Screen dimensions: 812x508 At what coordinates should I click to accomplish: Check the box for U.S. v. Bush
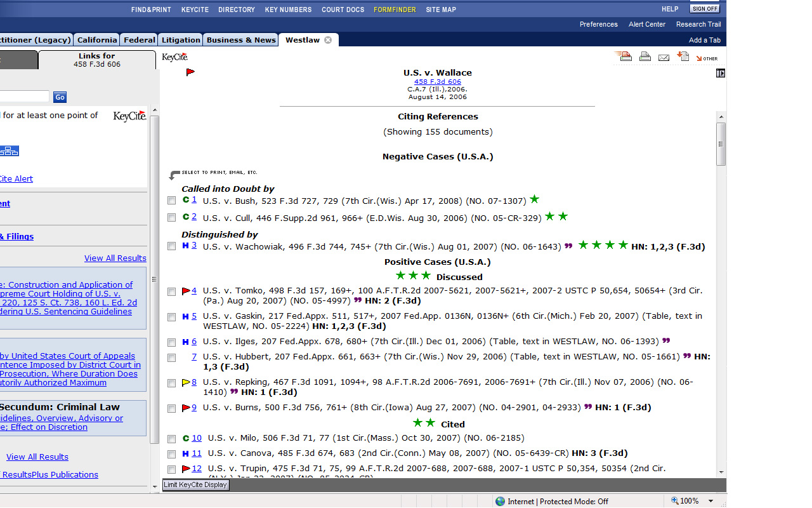click(x=171, y=201)
